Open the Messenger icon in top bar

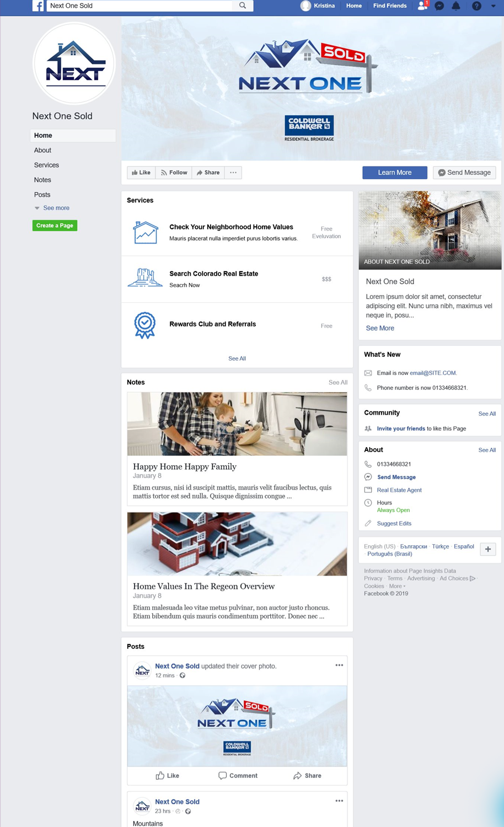pyautogui.click(x=439, y=6)
